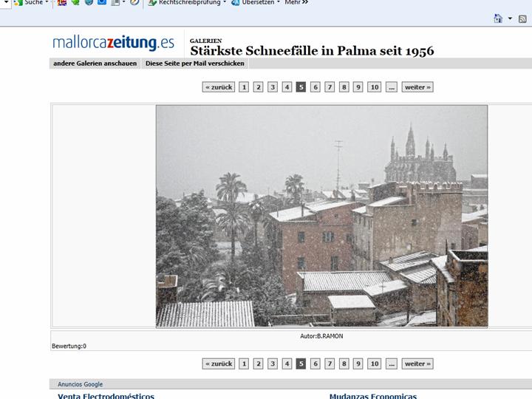Image resolution: width=532 pixels, height=399 pixels.
Task: Click the mallorcazeitung.es logo
Action: click(113, 43)
